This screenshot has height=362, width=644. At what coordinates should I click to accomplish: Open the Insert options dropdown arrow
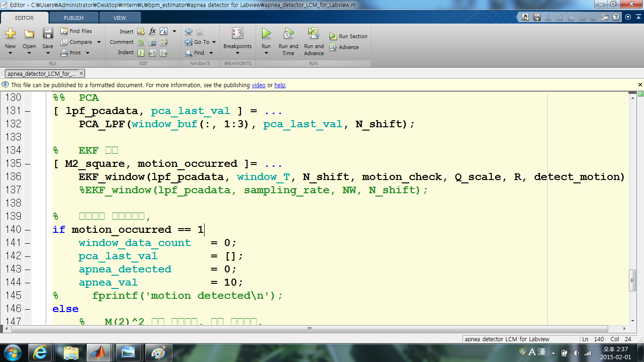(174, 32)
